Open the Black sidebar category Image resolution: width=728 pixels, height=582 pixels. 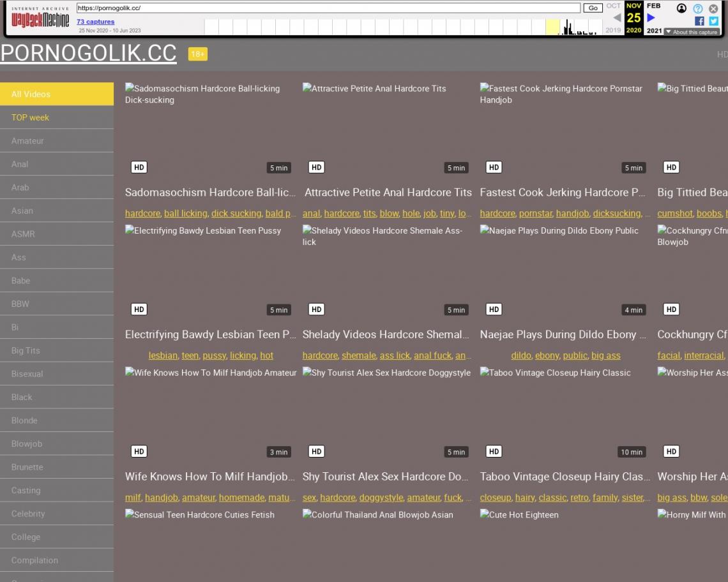point(57,398)
